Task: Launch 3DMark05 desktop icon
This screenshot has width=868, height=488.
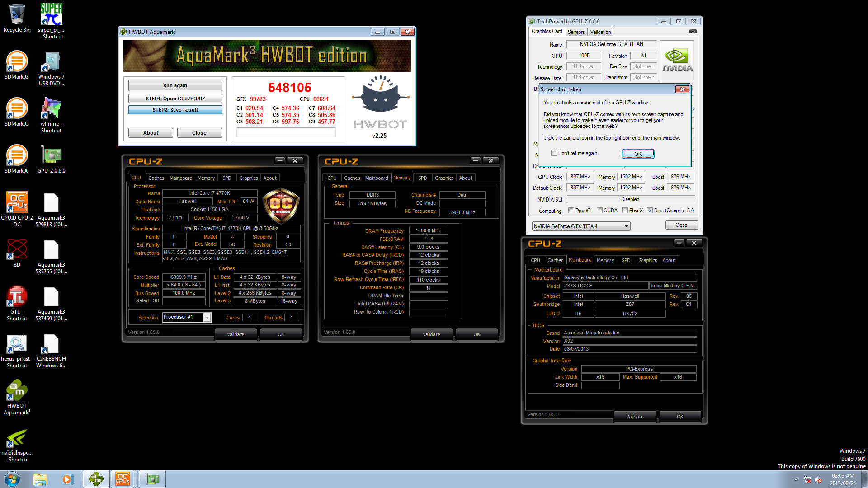Action: [17, 112]
